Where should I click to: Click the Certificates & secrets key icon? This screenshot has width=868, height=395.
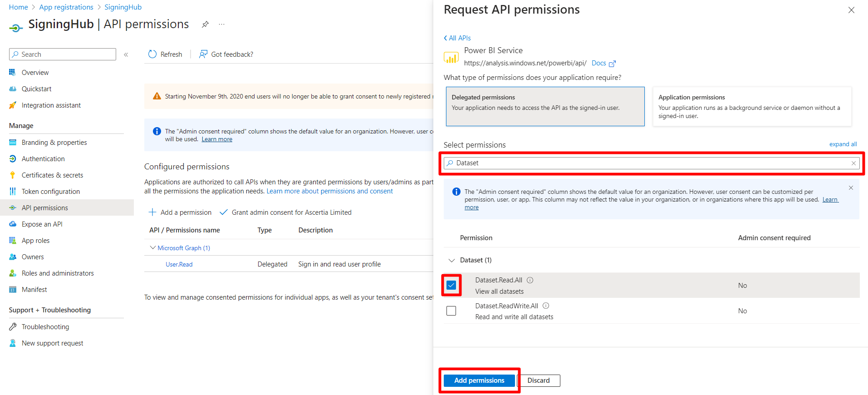coord(13,175)
